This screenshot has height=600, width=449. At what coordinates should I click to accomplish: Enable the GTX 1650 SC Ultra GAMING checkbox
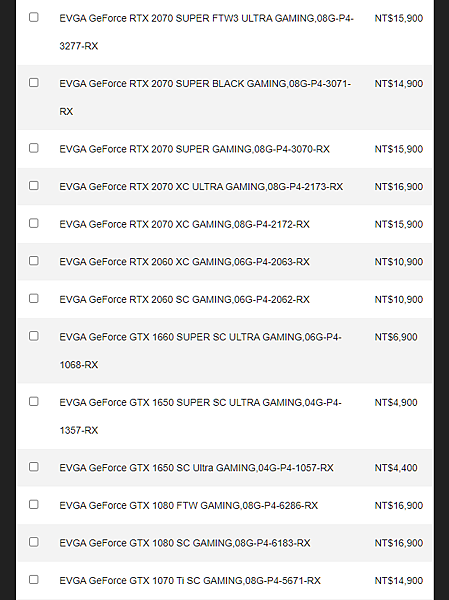(34, 467)
